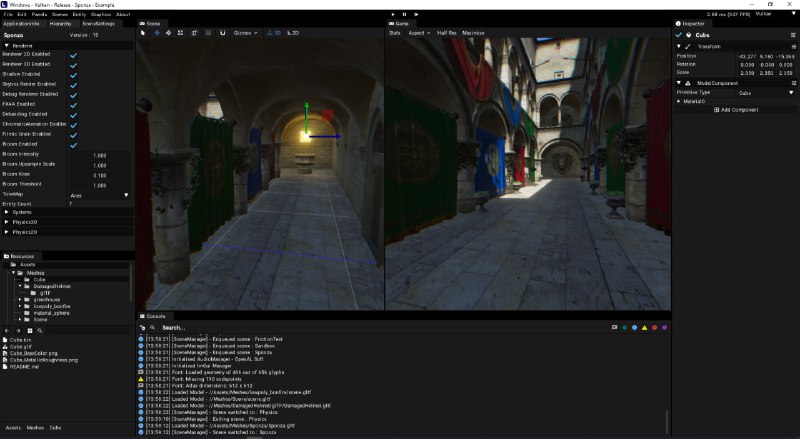Toggle Shadow Enabled checkbox
Image resolution: width=800 pixels, height=439 pixels.
point(73,75)
